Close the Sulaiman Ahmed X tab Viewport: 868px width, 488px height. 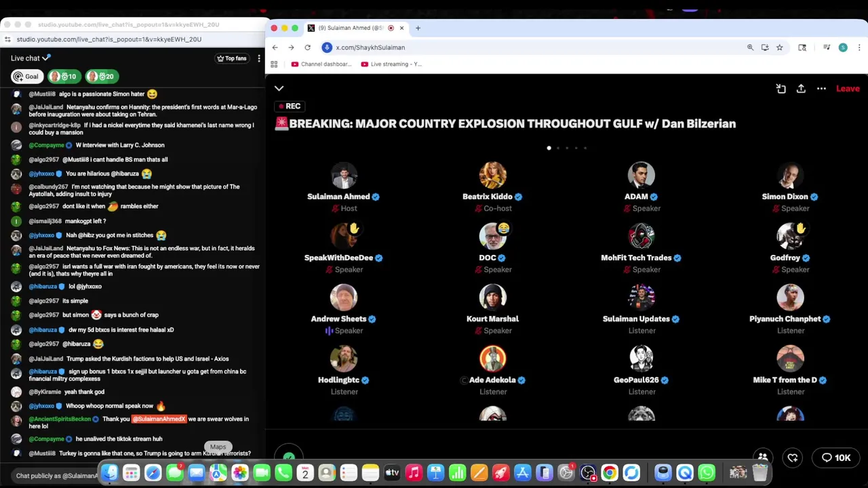click(x=401, y=28)
